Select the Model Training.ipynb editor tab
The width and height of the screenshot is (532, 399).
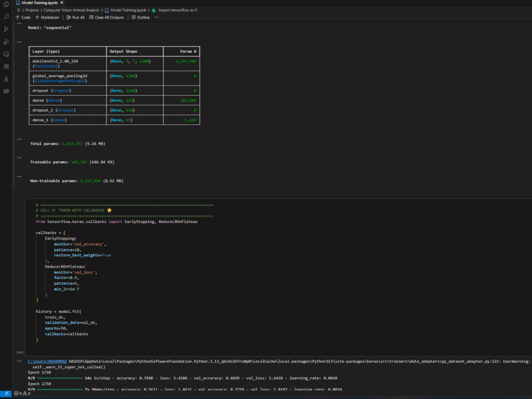(39, 3)
